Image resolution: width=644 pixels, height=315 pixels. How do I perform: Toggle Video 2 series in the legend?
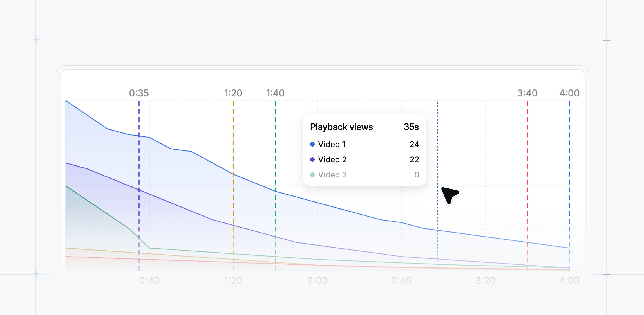click(332, 159)
